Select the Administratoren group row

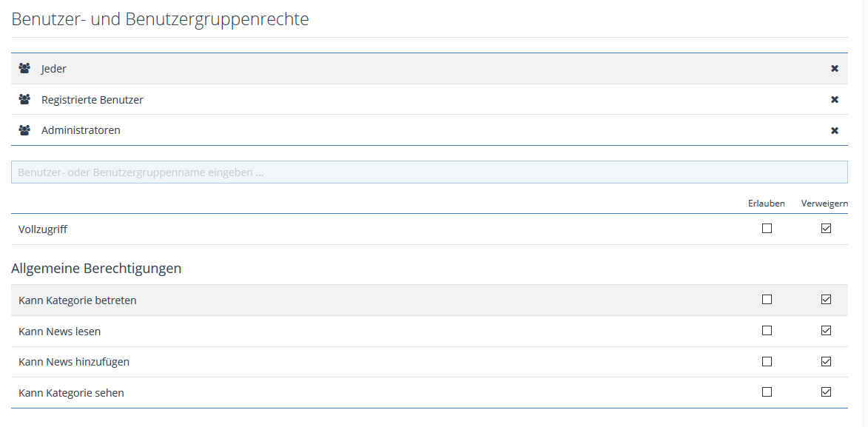pyautogui.click(x=370, y=130)
